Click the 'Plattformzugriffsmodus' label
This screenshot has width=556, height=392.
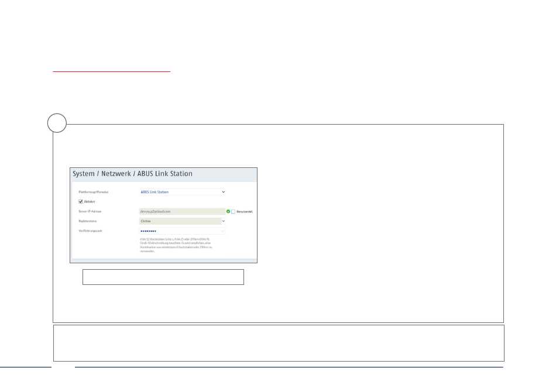(x=93, y=192)
